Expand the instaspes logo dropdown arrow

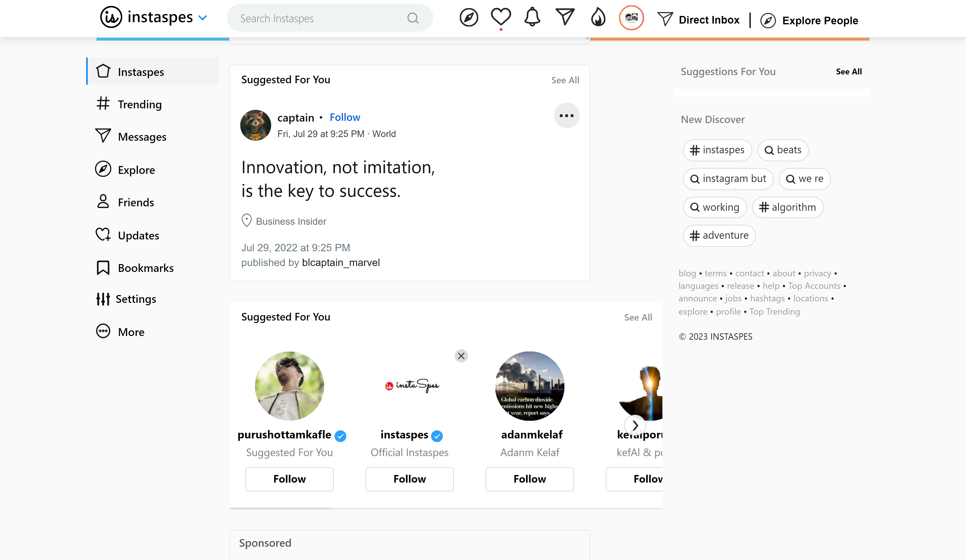pos(203,18)
